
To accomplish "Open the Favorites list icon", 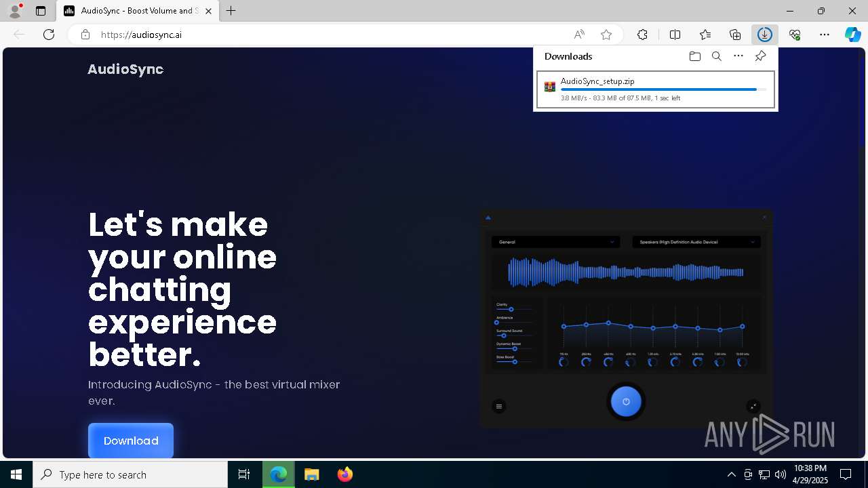I will point(705,35).
